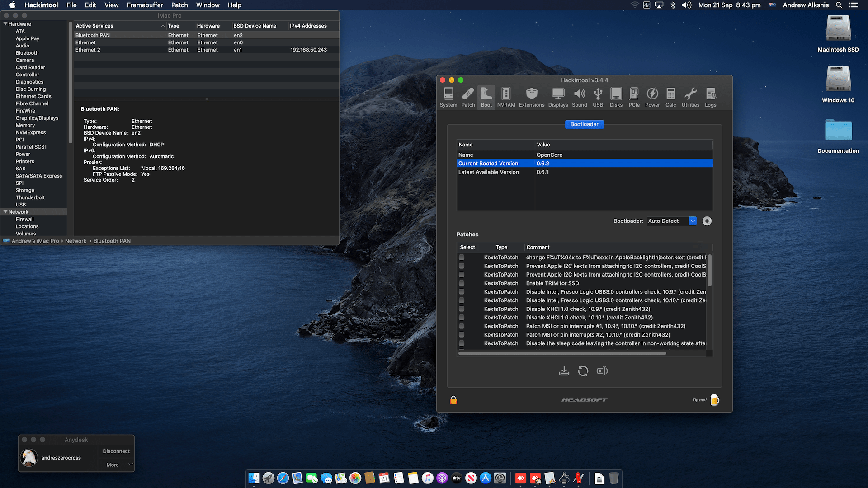The width and height of the screenshot is (868, 488).
Task: Click the download icon below the patches list
Action: point(564,371)
